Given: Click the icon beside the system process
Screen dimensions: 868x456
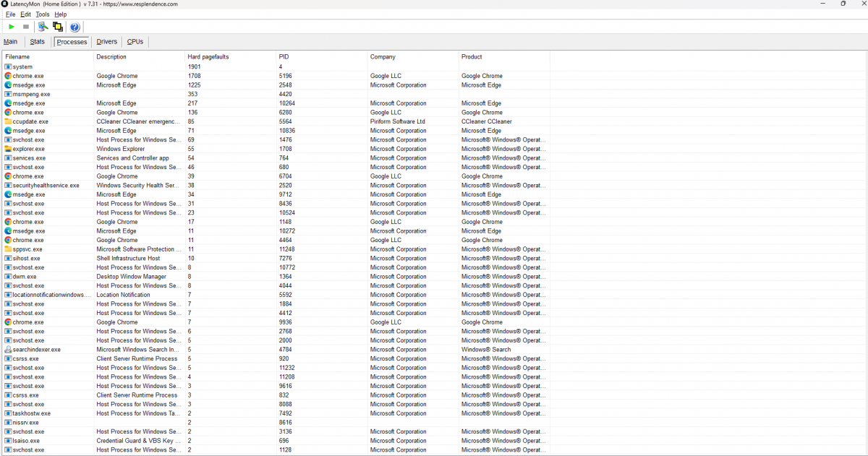Looking at the screenshot, I should (8, 66).
